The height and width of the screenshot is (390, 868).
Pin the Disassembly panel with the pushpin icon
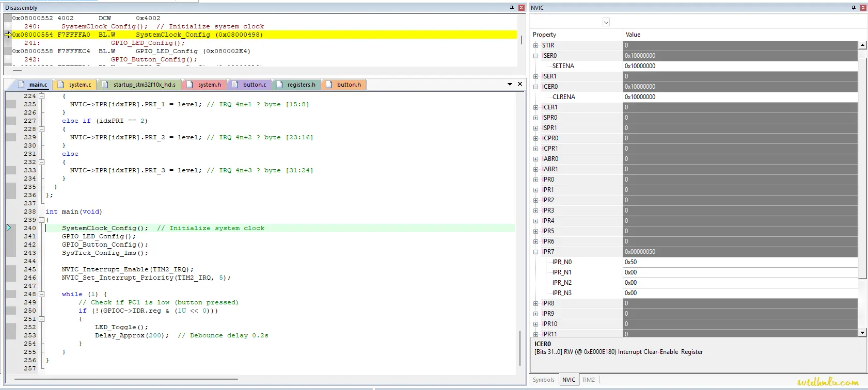click(x=512, y=8)
